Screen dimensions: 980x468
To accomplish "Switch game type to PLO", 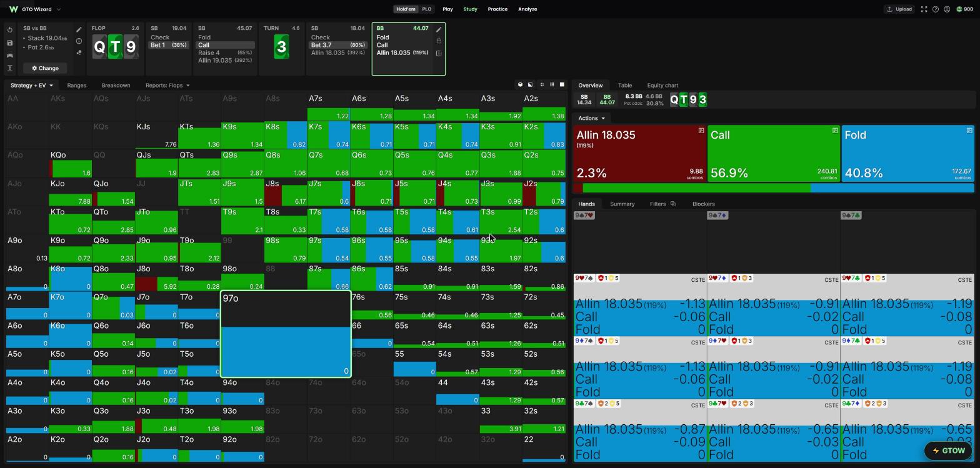I will pyautogui.click(x=427, y=9).
